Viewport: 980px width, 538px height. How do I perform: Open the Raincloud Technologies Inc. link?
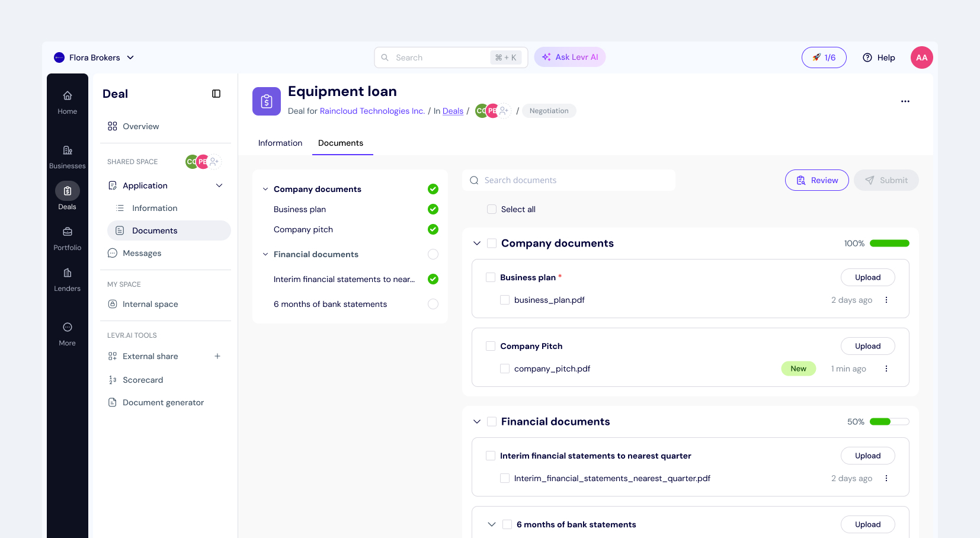pyautogui.click(x=372, y=111)
